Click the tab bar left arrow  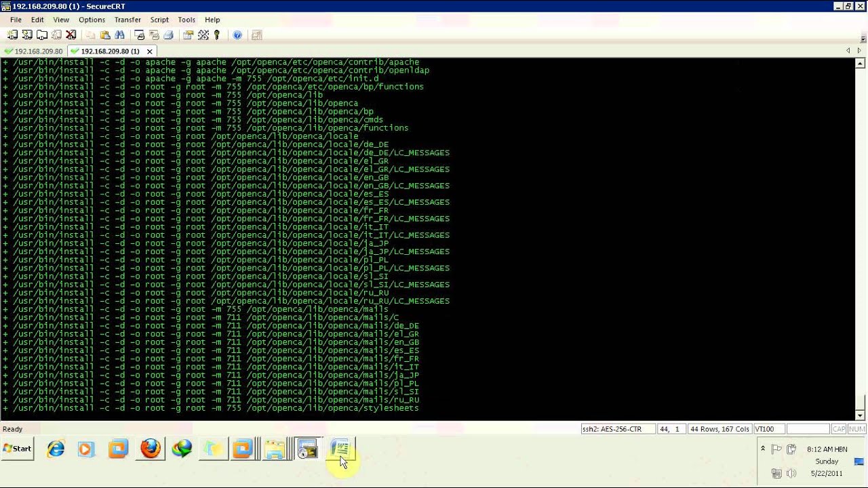[848, 51]
